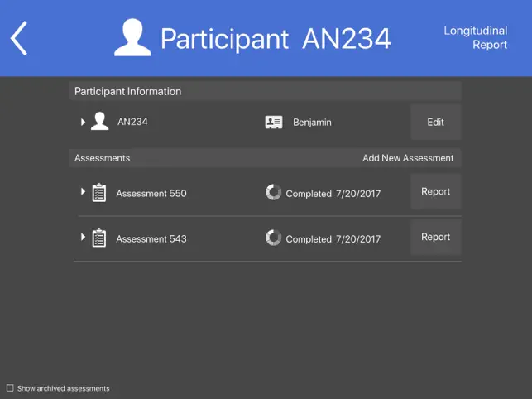Image resolution: width=532 pixels, height=399 pixels.
Task: Click the progress ring for Assessment 550
Action: (x=274, y=192)
